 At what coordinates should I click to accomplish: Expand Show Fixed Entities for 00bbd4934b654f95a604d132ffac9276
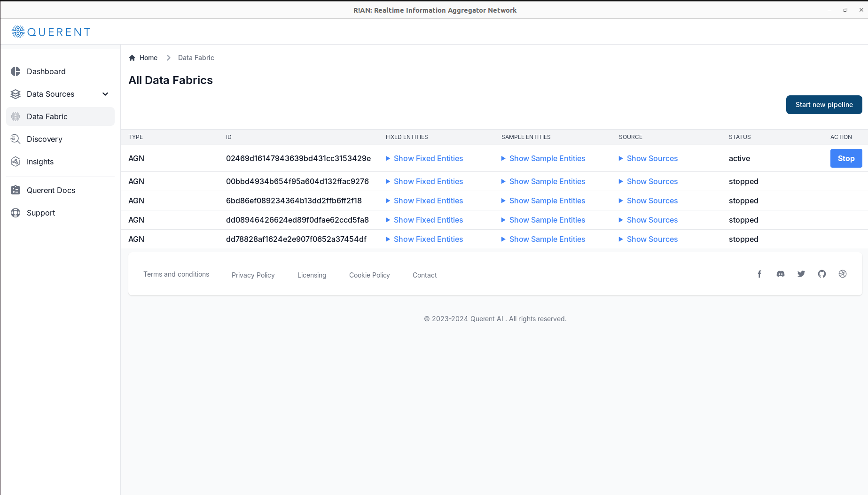tap(424, 181)
